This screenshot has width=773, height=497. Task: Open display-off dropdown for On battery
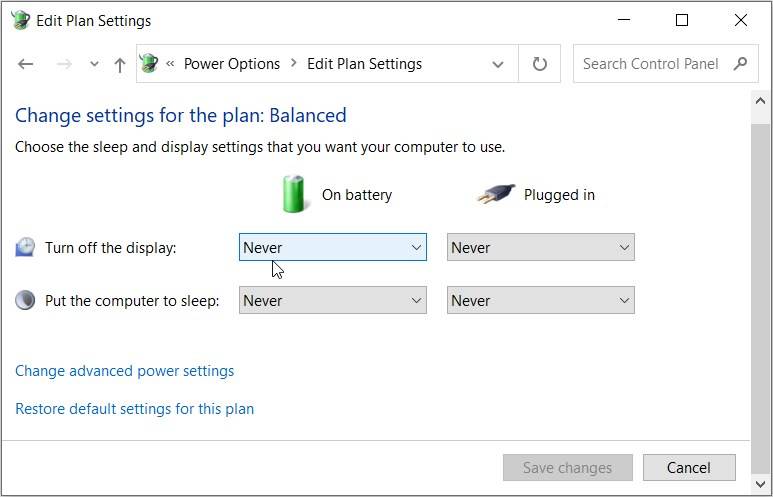pyautogui.click(x=332, y=247)
